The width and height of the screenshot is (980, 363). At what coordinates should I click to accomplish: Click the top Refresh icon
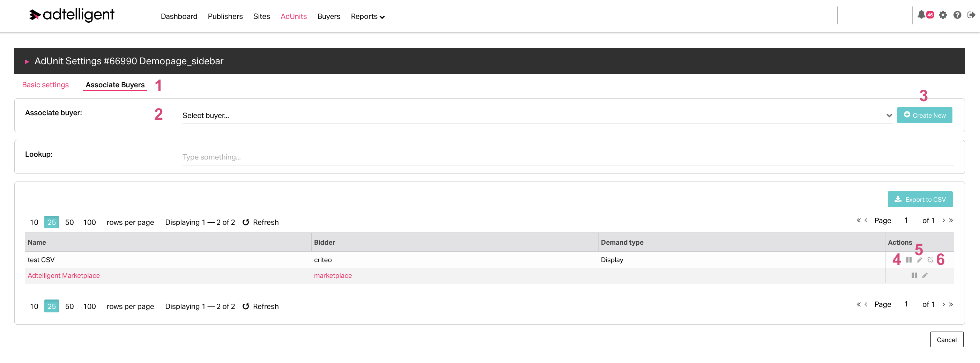[x=246, y=222]
